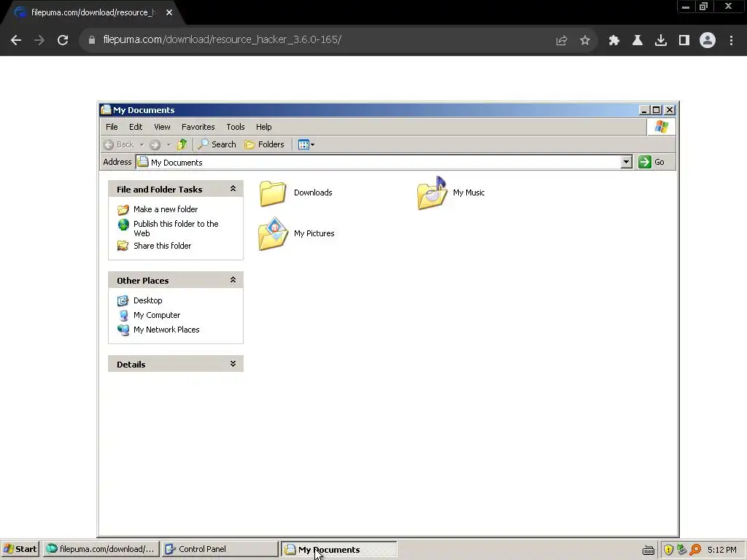Viewport: 747px width, 560px height.
Task: Go forward in the Chrome browser
Action: point(39,40)
